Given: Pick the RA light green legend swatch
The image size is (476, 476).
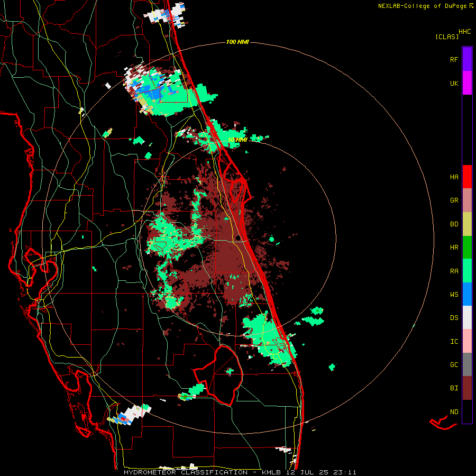Looking at the screenshot, I should pos(467,271).
